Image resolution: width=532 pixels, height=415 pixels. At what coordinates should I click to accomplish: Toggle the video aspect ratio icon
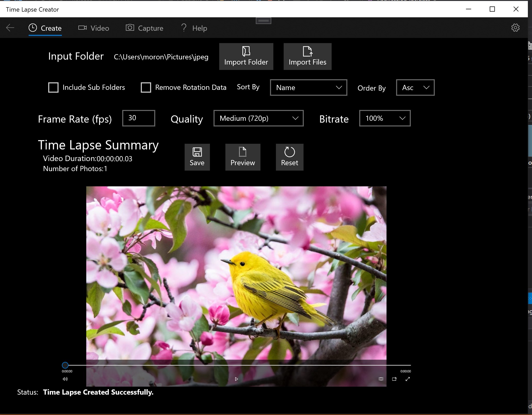pos(381,379)
